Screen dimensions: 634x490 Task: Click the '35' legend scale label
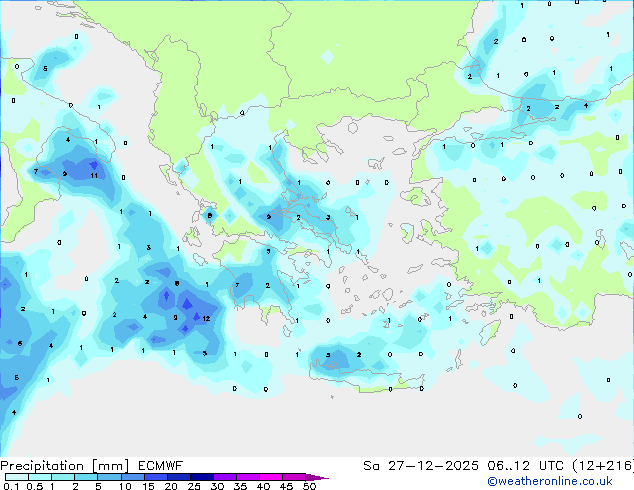click(x=240, y=486)
